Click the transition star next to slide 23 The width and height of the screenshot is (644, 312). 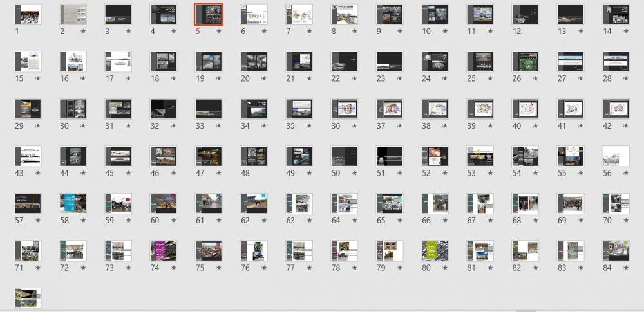[x=400, y=78]
